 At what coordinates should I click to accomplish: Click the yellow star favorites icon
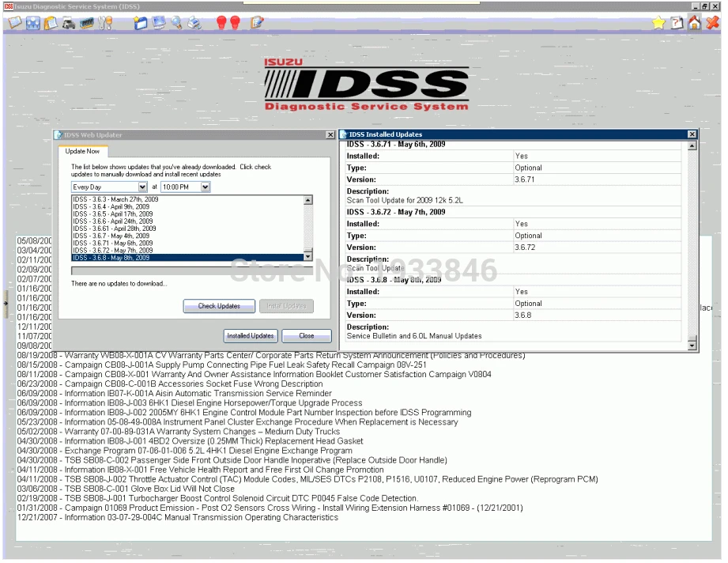658,23
